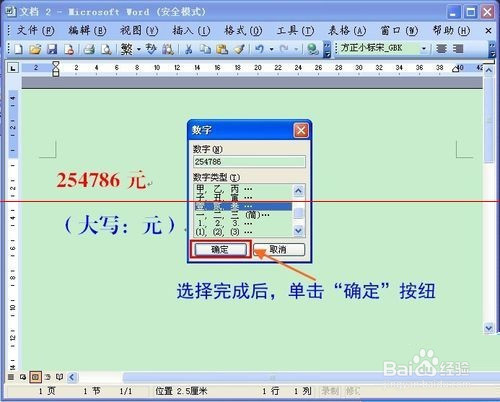Viewport: 500px width, 402px height.
Task: Click horizontal scrollbar left arrow
Action: point(72,377)
